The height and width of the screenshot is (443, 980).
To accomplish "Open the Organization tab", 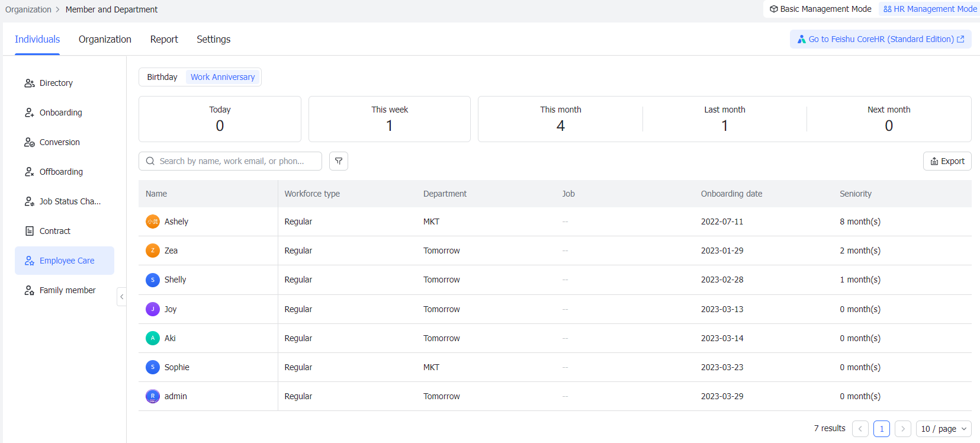I will pyautogui.click(x=105, y=39).
